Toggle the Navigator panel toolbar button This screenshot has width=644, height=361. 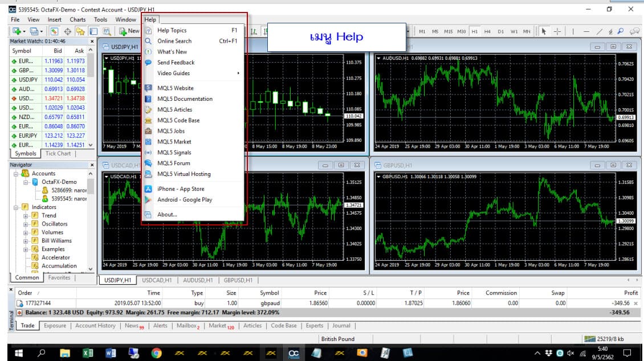click(80, 31)
